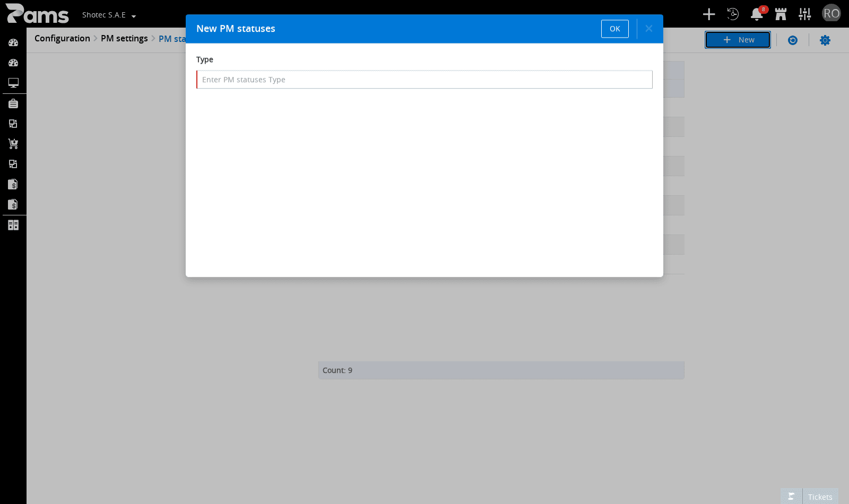The image size is (849, 504).
Task: Open the history clock icon in top bar
Action: (733, 14)
